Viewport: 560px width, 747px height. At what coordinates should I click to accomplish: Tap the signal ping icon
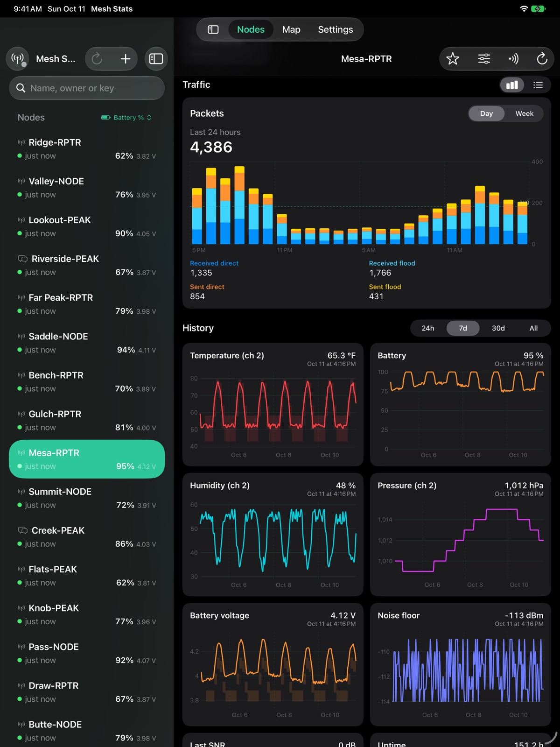[x=513, y=59]
